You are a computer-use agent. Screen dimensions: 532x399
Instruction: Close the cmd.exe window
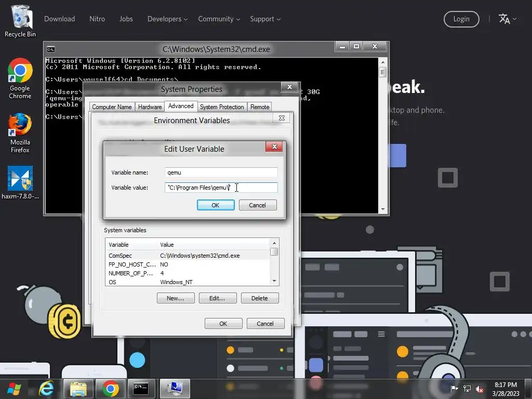click(375, 46)
